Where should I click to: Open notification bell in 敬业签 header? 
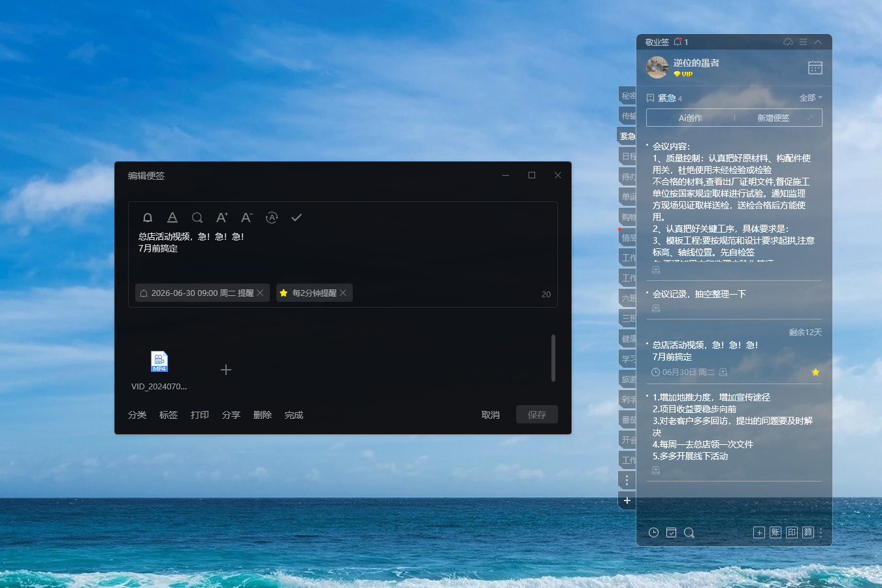(678, 42)
